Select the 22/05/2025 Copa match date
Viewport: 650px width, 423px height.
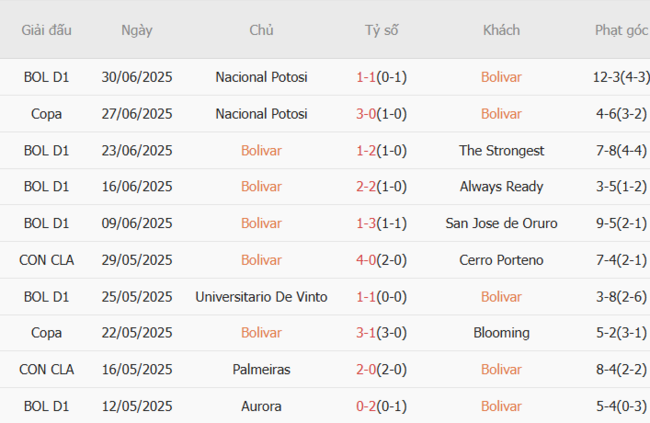pyautogui.click(x=137, y=333)
